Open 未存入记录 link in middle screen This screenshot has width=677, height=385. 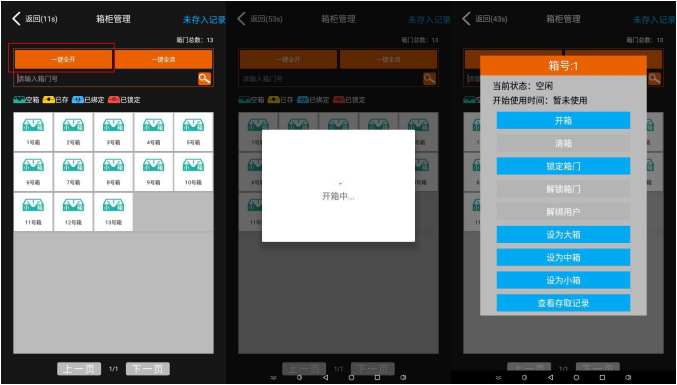click(429, 19)
